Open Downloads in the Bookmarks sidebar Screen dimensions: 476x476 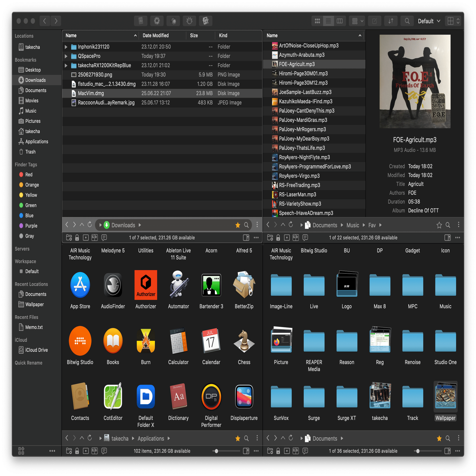35,80
